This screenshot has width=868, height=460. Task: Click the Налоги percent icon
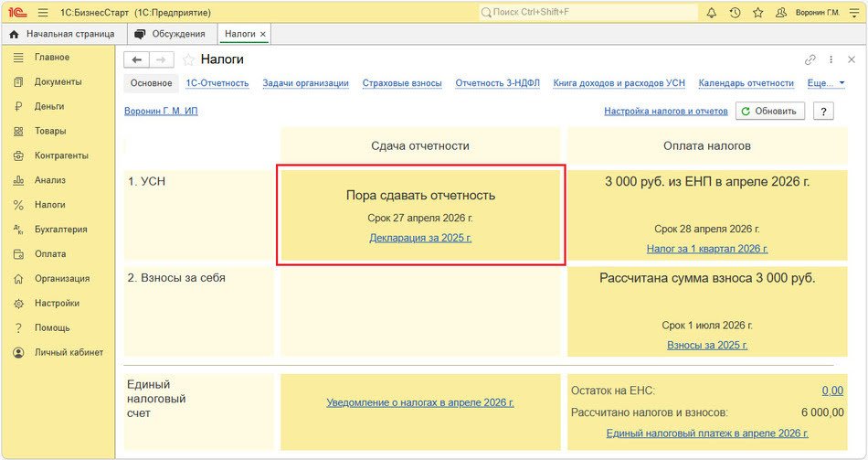pos(18,205)
